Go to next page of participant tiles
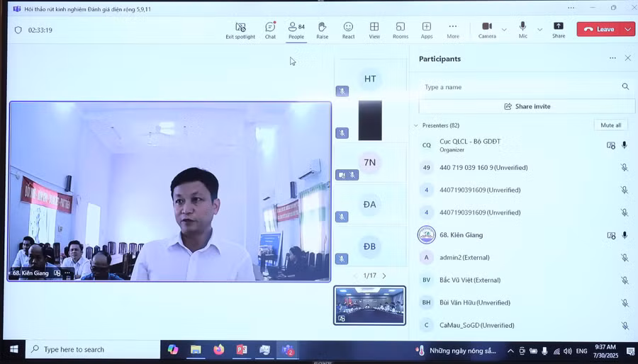The image size is (638, 364). pos(384,275)
